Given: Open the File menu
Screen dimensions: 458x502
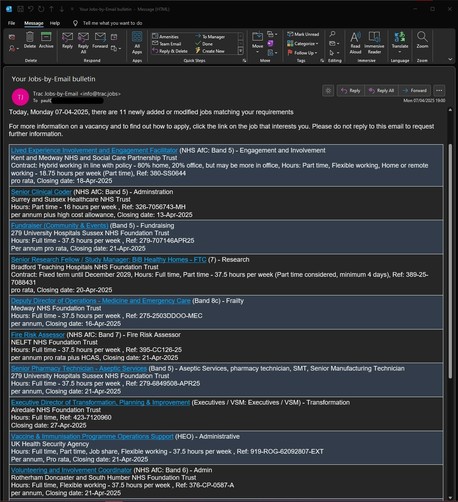Looking at the screenshot, I should [11, 23].
